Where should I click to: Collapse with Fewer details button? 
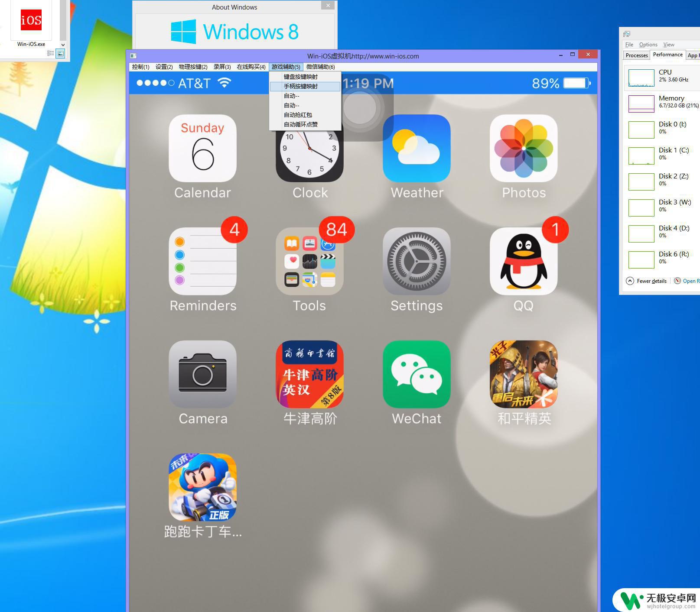tap(646, 281)
